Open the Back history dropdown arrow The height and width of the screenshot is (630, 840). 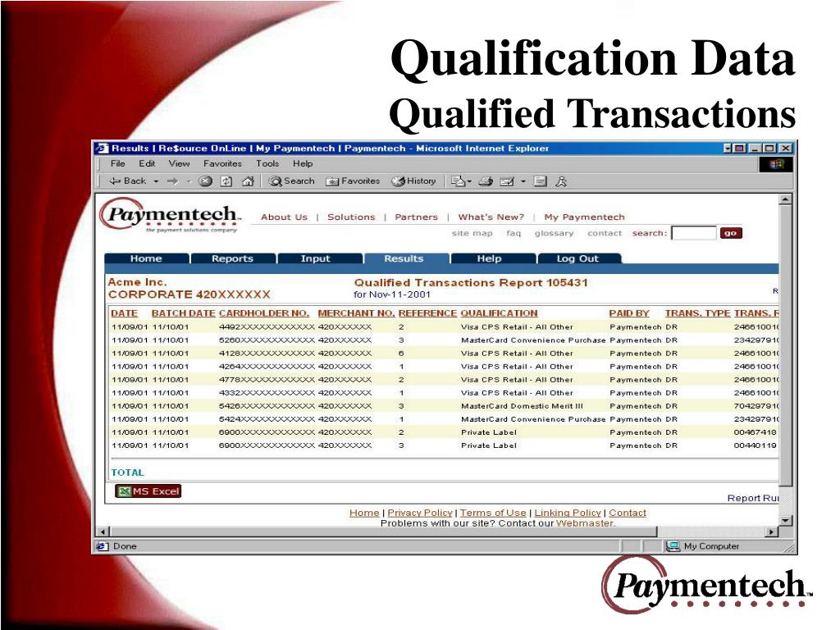(x=156, y=181)
